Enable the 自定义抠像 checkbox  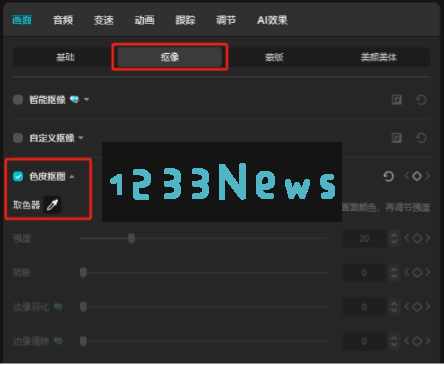point(18,138)
